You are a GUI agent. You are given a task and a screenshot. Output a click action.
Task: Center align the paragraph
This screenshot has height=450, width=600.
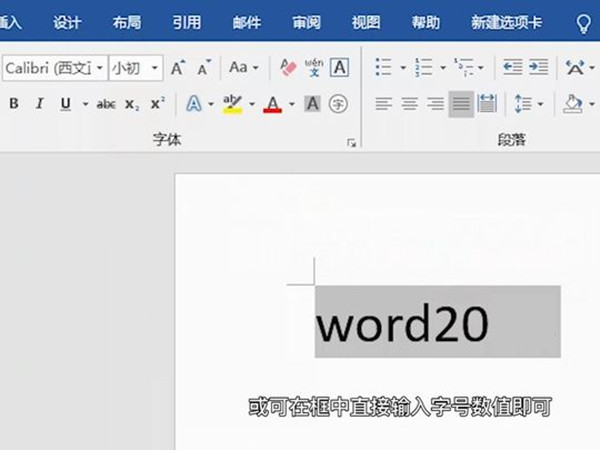[409, 104]
